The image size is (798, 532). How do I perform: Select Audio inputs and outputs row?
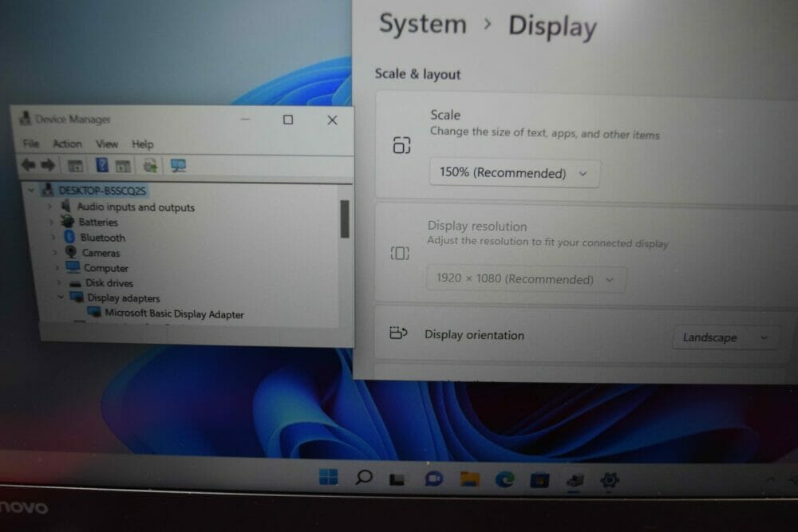[x=136, y=207]
